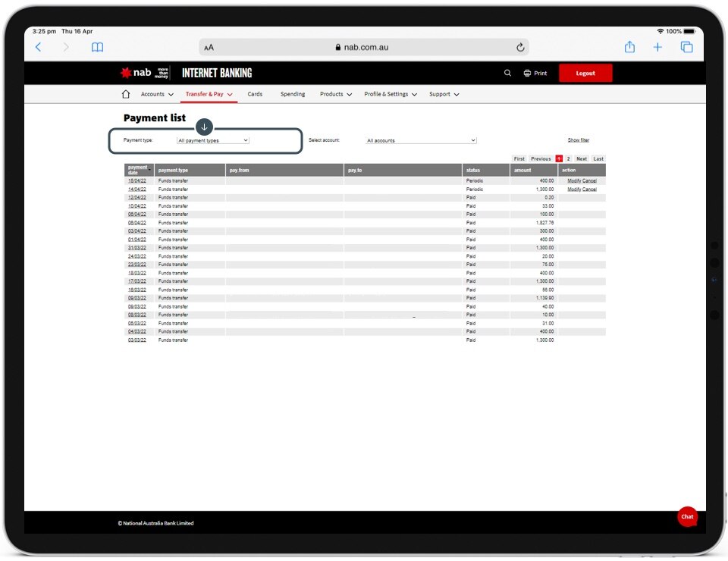This screenshot has width=728, height=561.
Task: Tap the Safari share icon
Action: tap(629, 47)
